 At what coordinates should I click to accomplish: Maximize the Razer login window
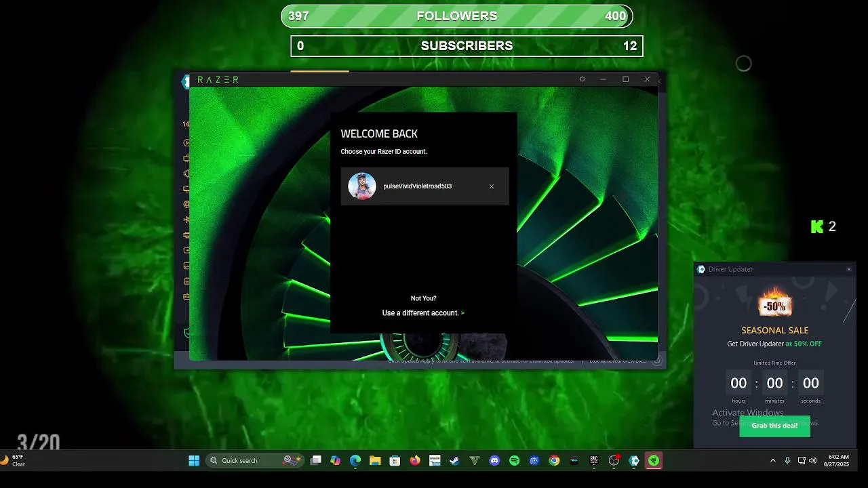pyautogui.click(x=625, y=79)
